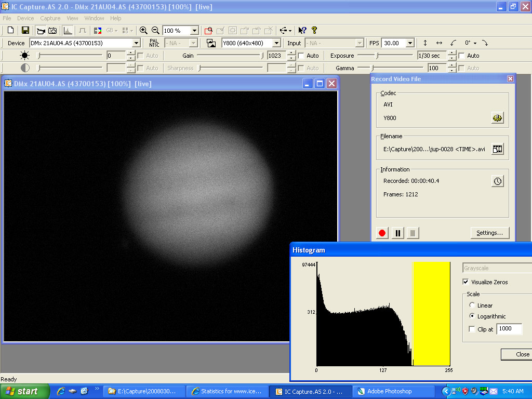Click the Gain slider track
The width and height of the screenshot is (532, 399).
pyautogui.click(x=230, y=55)
